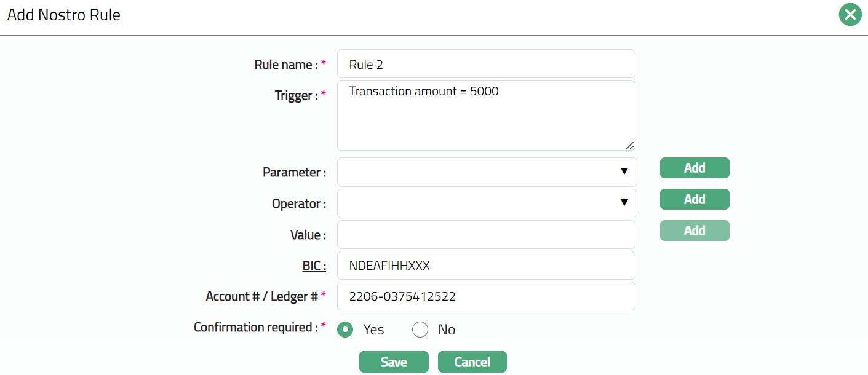Select the Account # / Ledger # field
Screen dimensions: 868x375
pyautogui.click(x=485, y=296)
